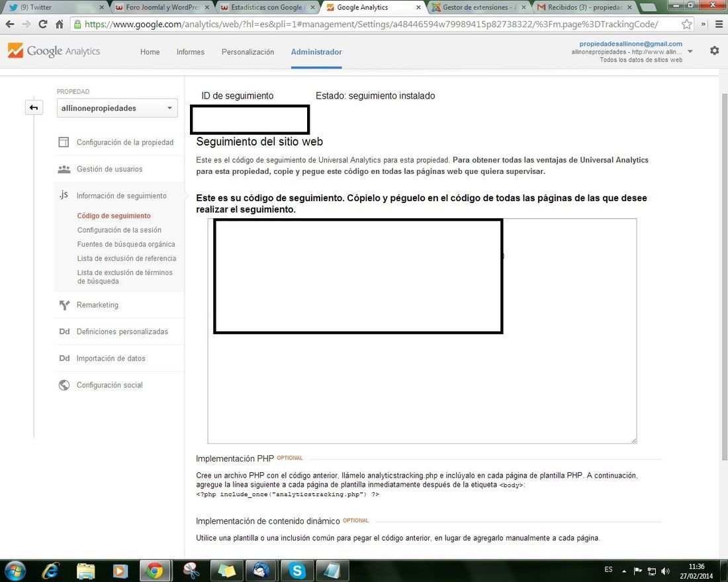Viewport: 728px width, 582px height.
Task: Select the Administrador navigation item
Action: tap(316, 52)
